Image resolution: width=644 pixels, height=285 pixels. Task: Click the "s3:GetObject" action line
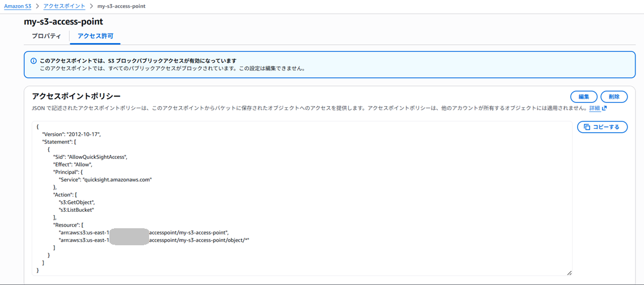point(77,202)
